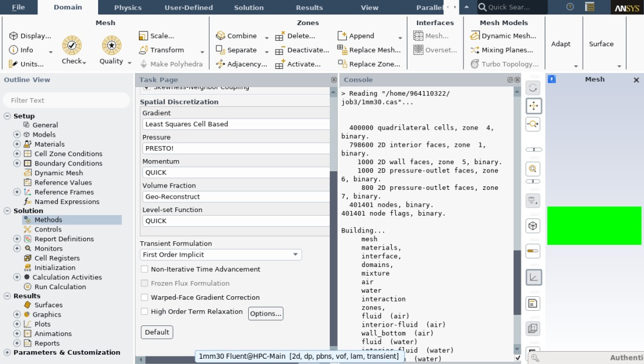Open the Dynamic Mesh models icon

click(x=474, y=36)
